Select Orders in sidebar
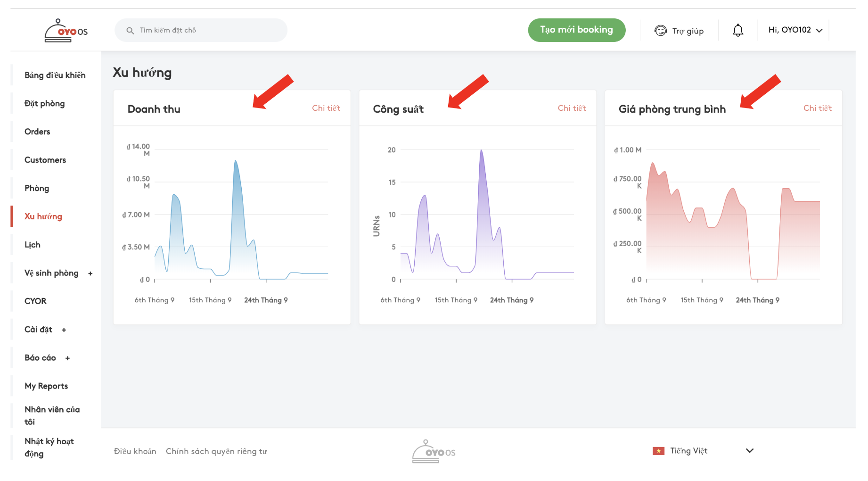 (x=37, y=132)
